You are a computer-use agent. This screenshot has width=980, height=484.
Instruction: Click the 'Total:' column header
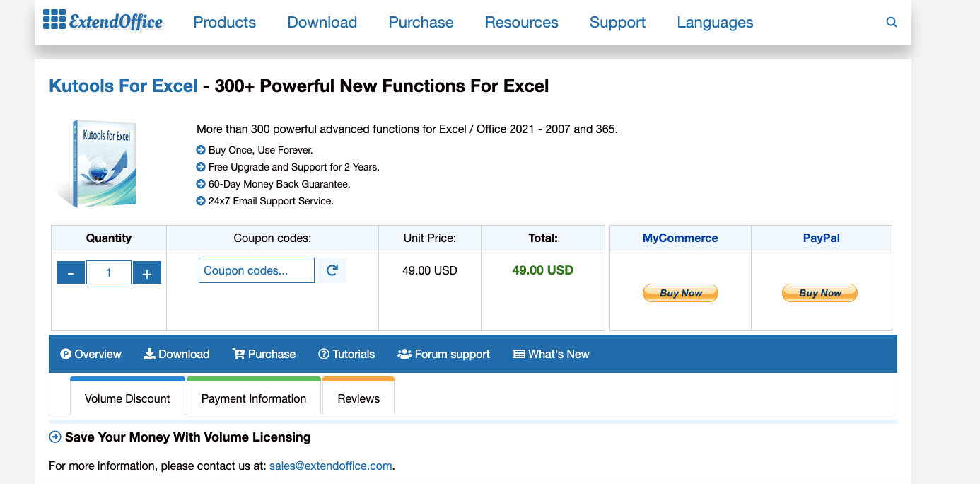point(543,238)
